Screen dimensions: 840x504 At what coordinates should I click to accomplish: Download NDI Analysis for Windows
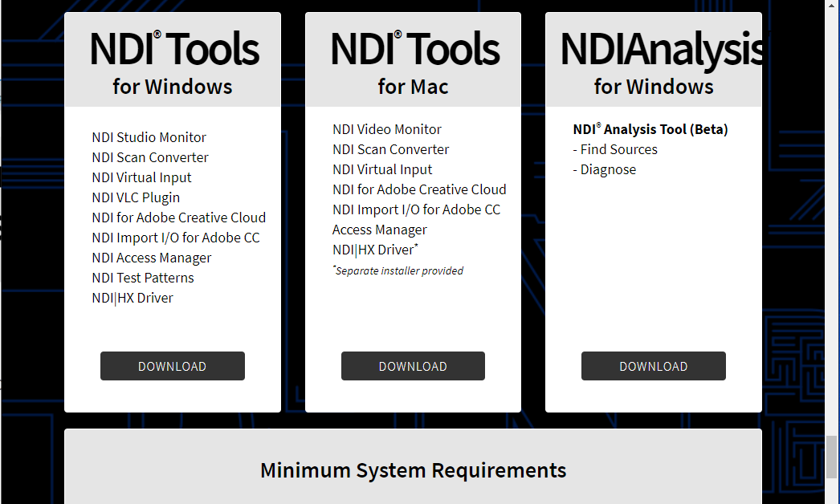coord(654,366)
